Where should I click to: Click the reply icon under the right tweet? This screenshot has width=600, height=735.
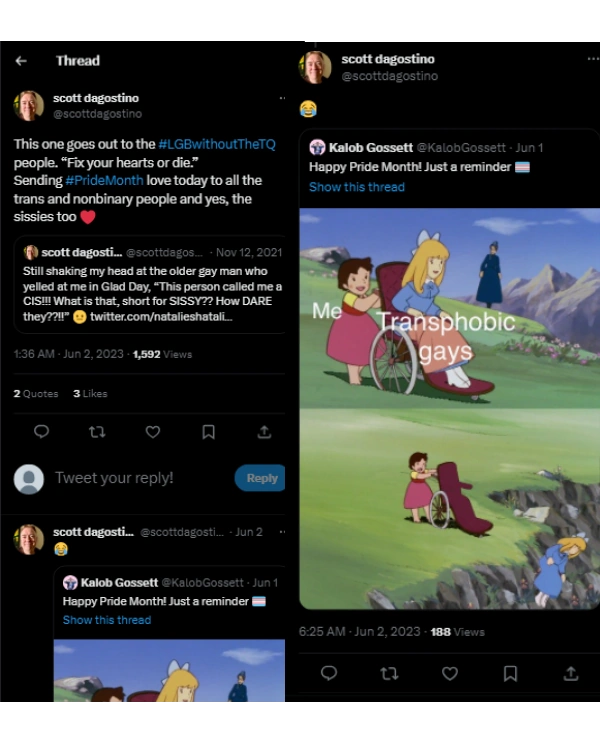coord(329,674)
